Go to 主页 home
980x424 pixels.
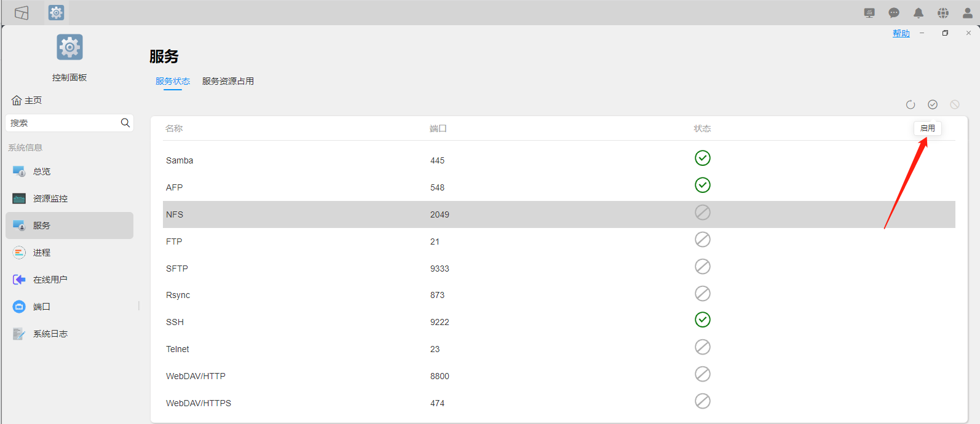(27, 100)
